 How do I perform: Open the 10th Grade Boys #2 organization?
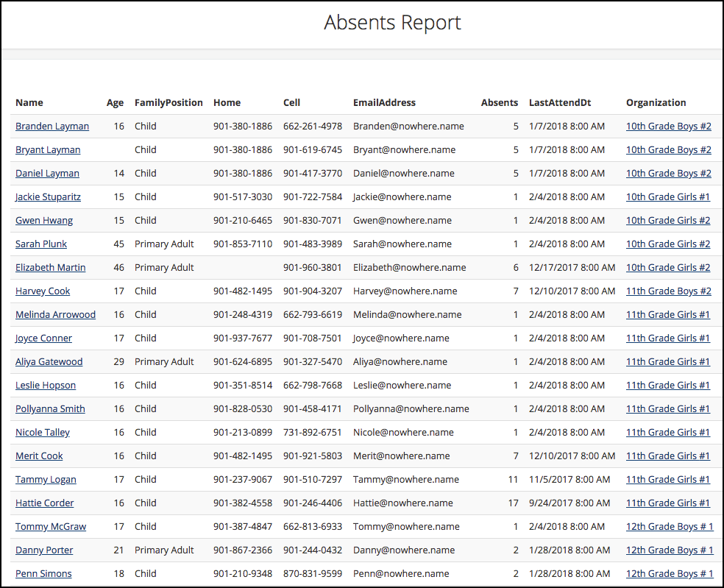(x=668, y=126)
